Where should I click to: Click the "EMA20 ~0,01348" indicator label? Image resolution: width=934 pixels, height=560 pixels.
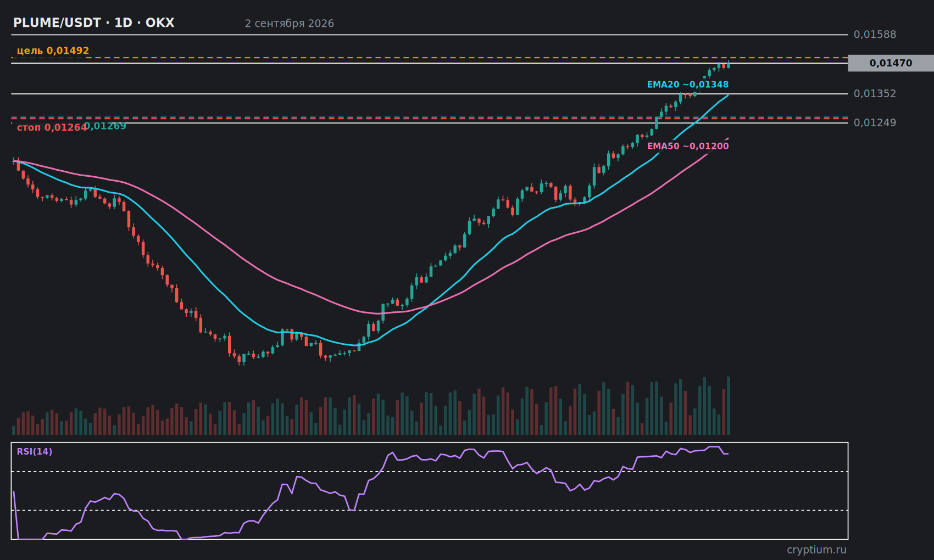click(x=688, y=85)
